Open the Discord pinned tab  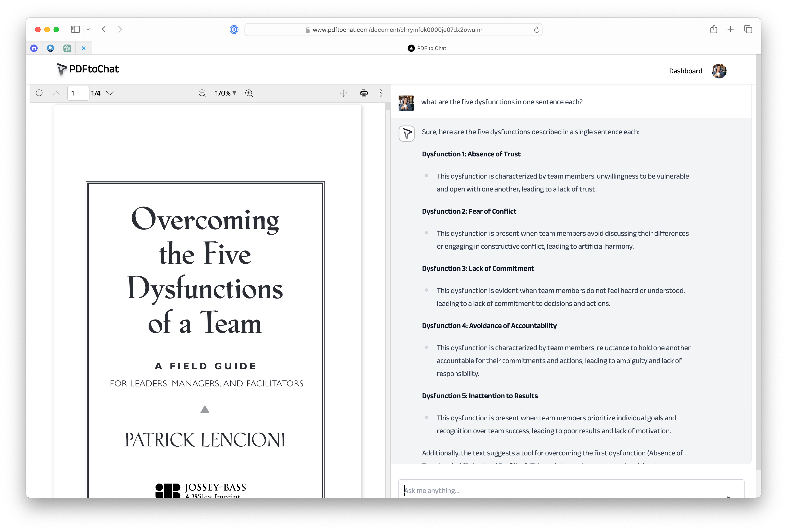coord(34,48)
